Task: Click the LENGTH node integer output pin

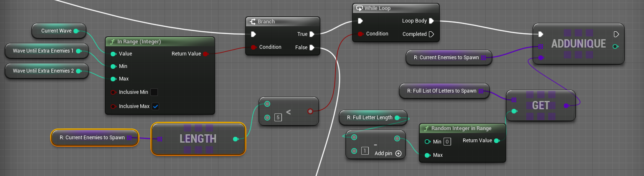Action: click(236, 139)
